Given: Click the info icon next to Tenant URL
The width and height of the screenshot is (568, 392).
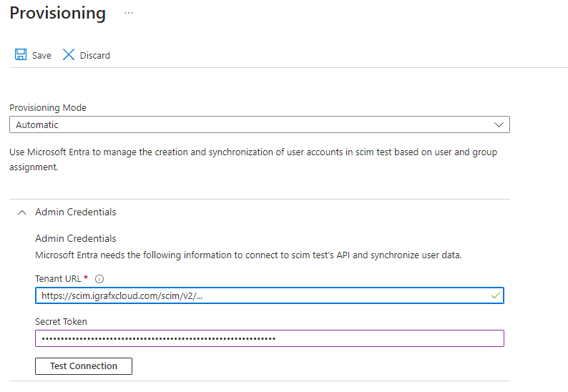Looking at the screenshot, I should click(99, 279).
